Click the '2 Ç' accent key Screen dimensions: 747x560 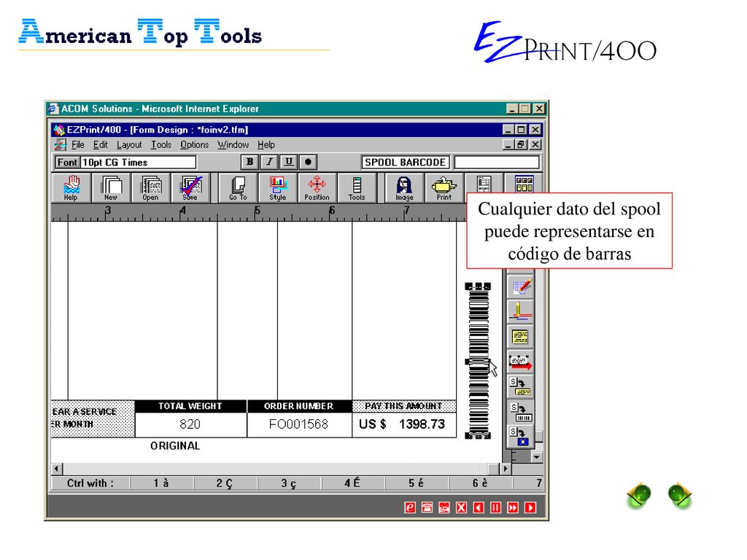(x=225, y=483)
